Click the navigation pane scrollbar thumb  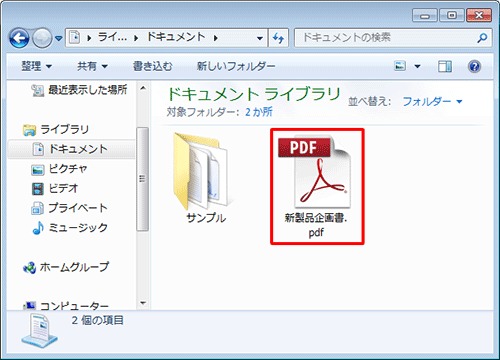143,179
